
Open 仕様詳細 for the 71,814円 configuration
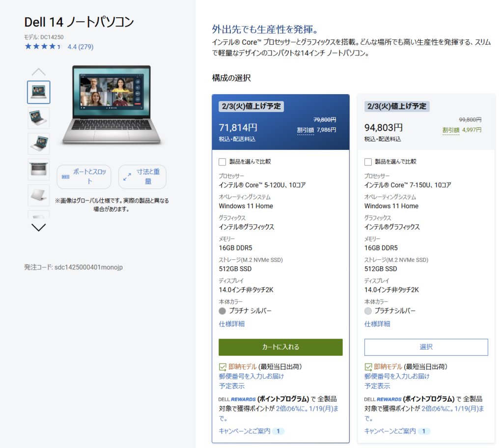click(x=231, y=324)
